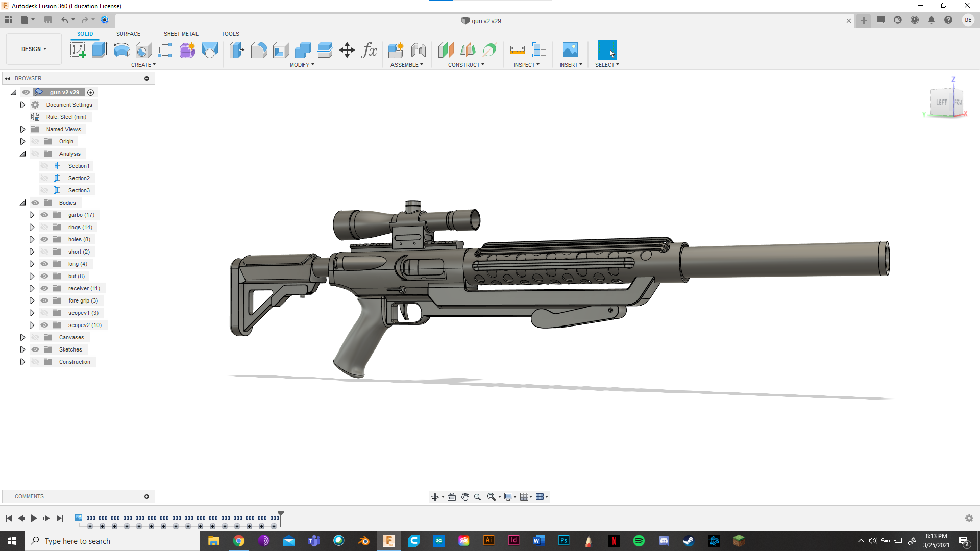Screen dimensions: 980x551
Task: Open the SHEET METAL tab
Action: pyautogui.click(x=181, y=34)
